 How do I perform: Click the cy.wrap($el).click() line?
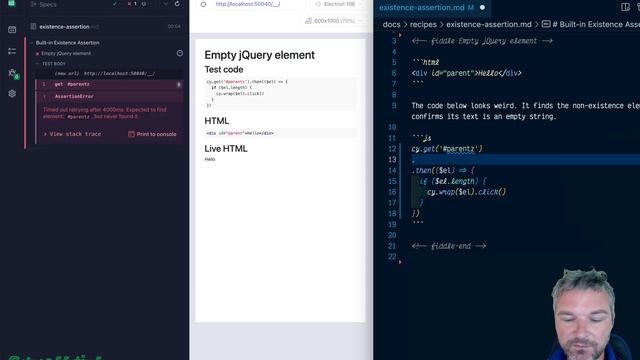pos(467,192)
